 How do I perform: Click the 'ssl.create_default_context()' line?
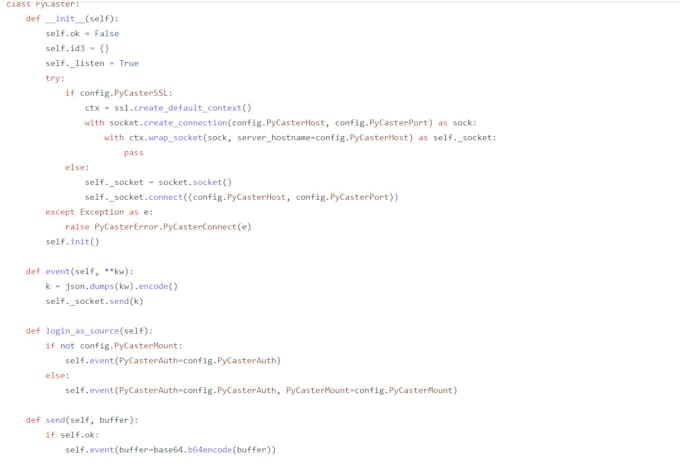(x=168, y=108)
